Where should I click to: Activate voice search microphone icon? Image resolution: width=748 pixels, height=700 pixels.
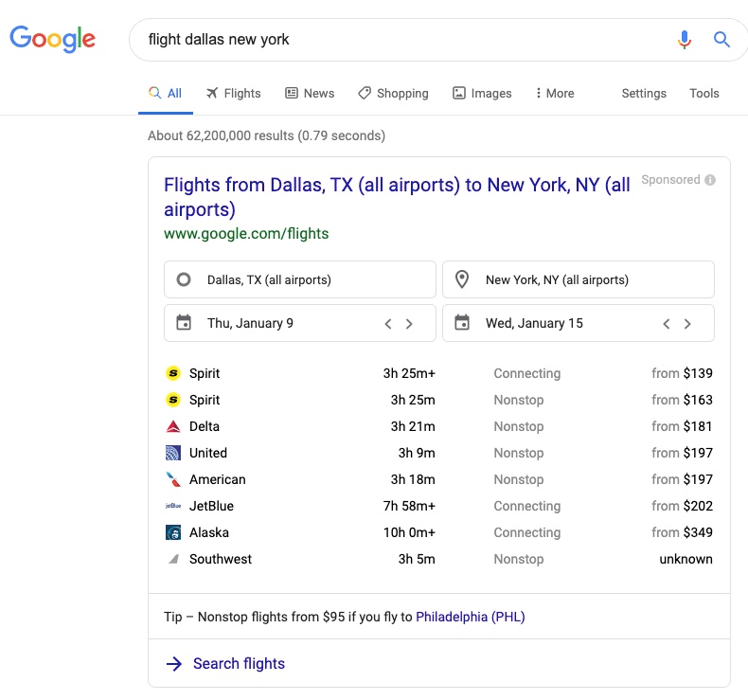click(684, 40)
